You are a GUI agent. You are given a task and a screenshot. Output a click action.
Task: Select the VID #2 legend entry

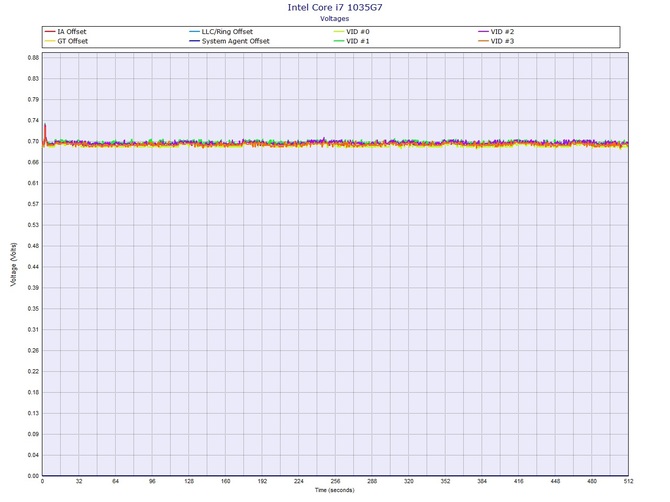point(496,32)
